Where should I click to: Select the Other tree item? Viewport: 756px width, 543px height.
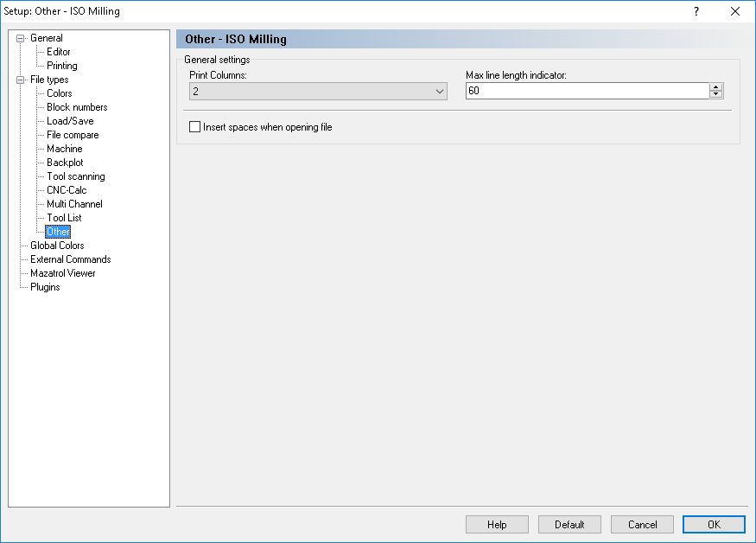[x=58, y=232]
